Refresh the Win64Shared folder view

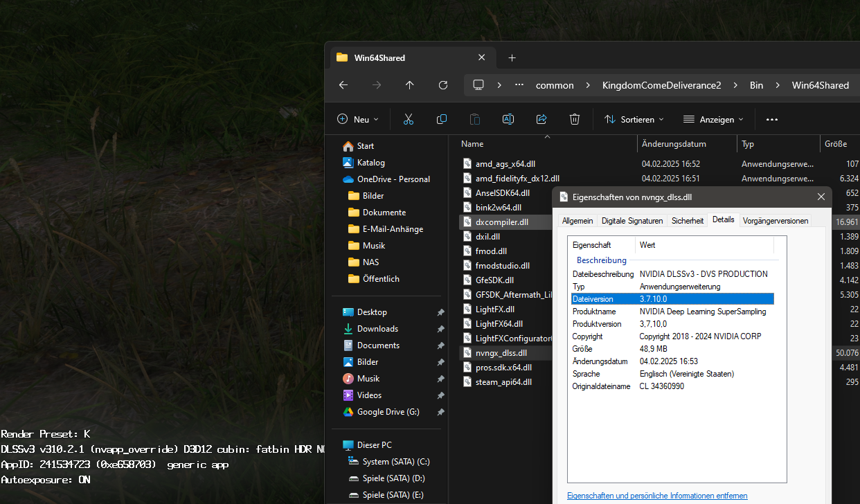coord(443,85)
